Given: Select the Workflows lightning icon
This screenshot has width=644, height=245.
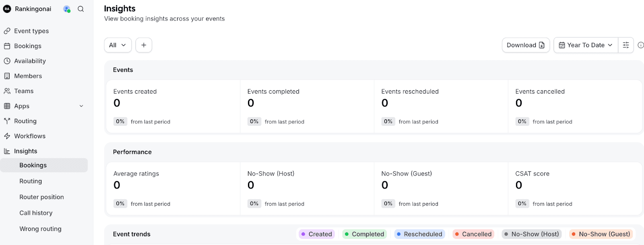Looking at the screenshot, I should pos(7,136).
